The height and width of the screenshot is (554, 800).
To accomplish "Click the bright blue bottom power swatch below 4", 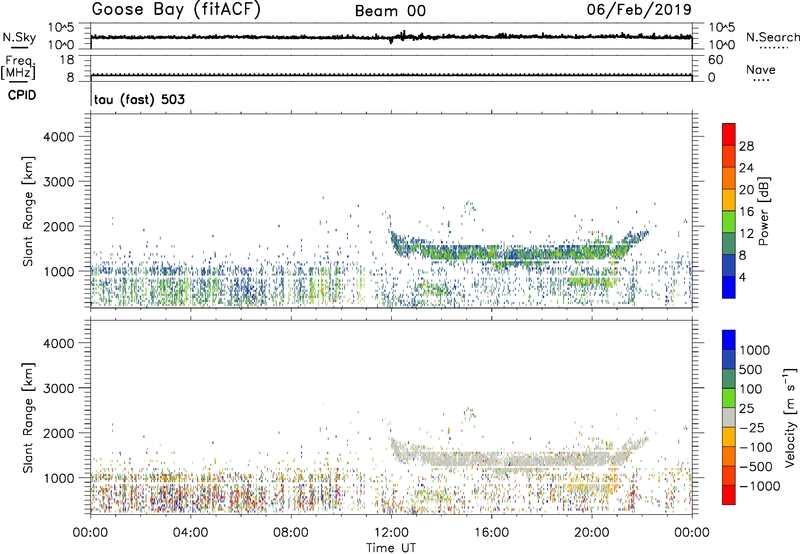I will click(x=729, y=287).
